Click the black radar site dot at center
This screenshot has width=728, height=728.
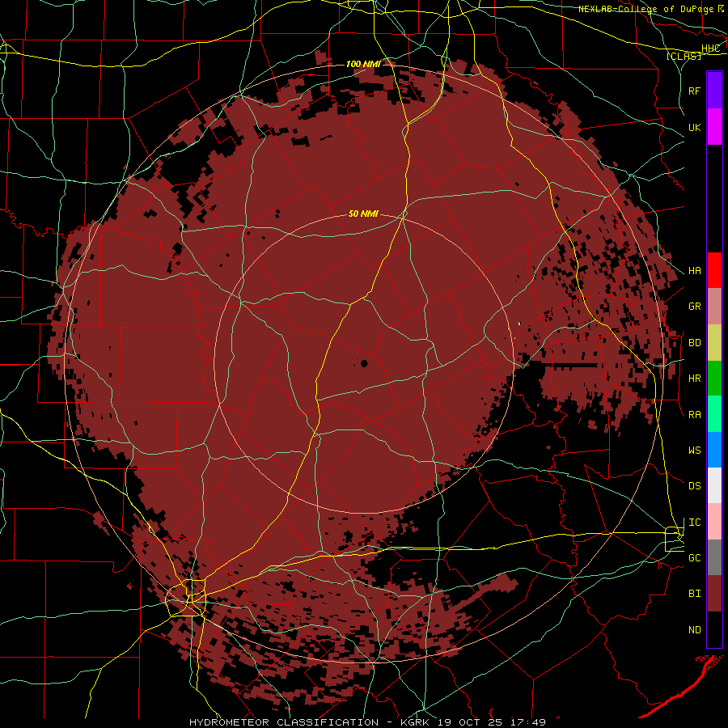[364, 363]
